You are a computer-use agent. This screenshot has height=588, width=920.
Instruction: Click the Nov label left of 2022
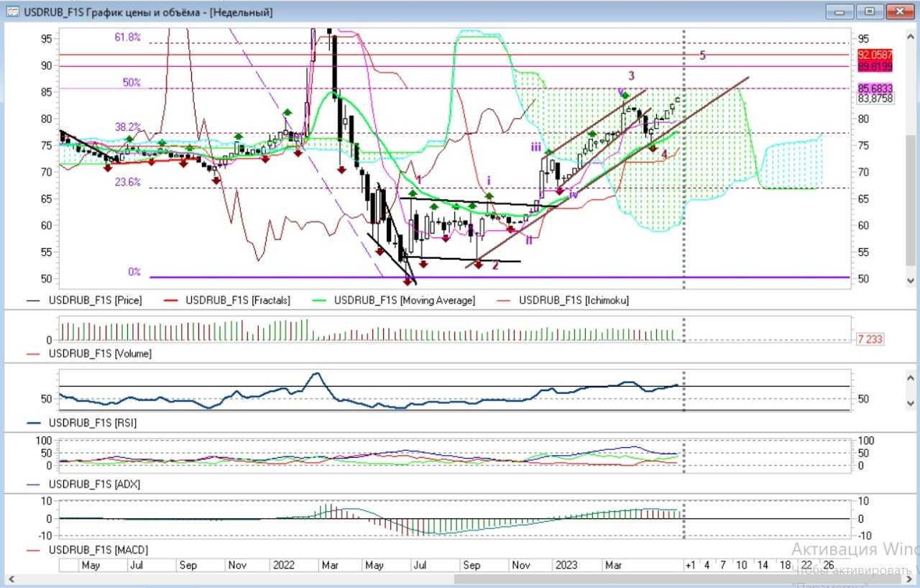tap(239, 566)
